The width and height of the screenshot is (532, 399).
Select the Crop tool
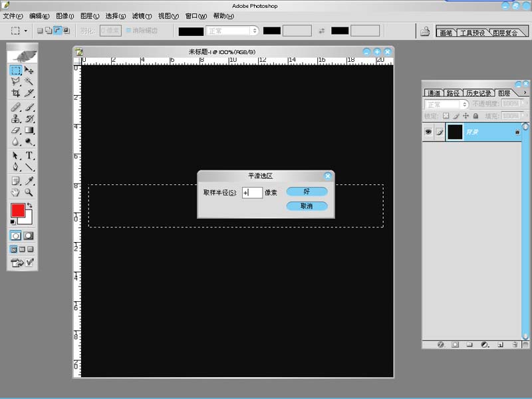pyautogui.click(x=15, y=93)
